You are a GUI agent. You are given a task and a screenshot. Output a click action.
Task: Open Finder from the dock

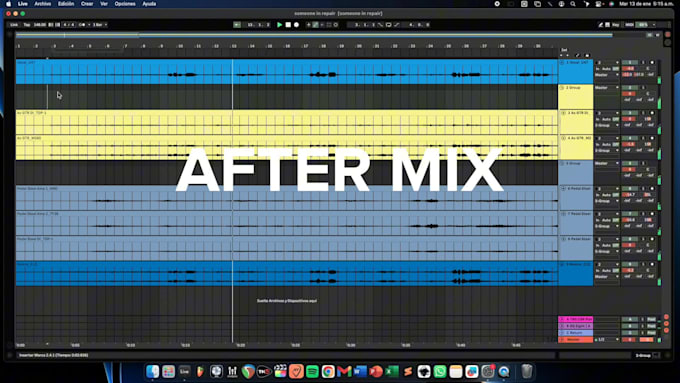[153, 371]
